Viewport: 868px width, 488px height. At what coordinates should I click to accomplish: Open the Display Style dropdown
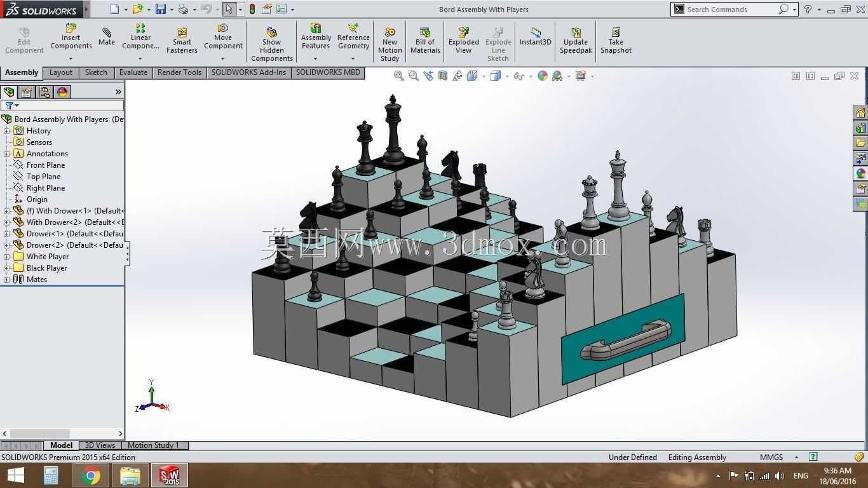point(507,76)
